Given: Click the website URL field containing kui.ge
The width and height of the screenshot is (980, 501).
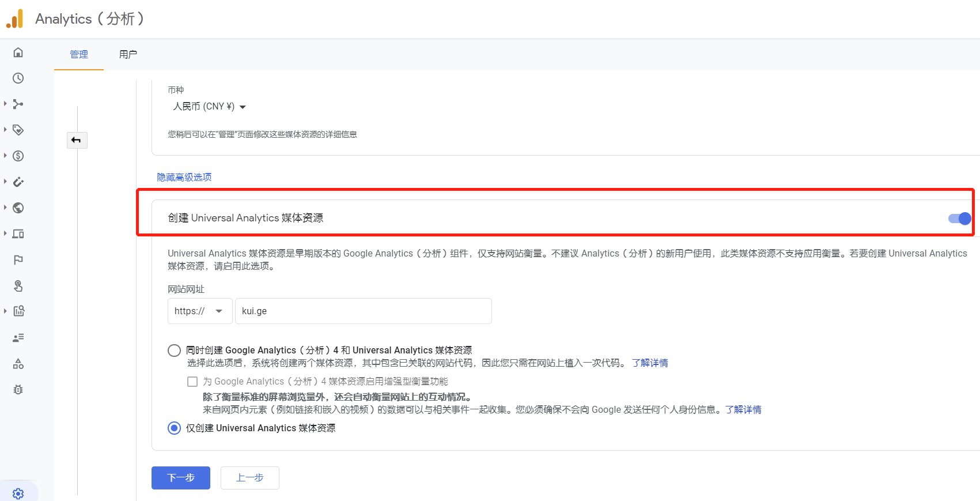Looking at the screenshot, I should pos(364,311).
